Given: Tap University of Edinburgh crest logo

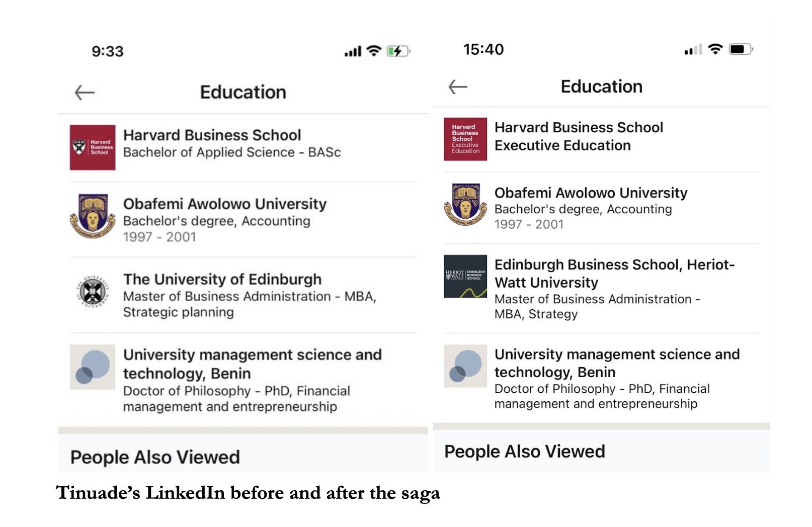Looking at the screenshot, I should click(x=93, y=292).
